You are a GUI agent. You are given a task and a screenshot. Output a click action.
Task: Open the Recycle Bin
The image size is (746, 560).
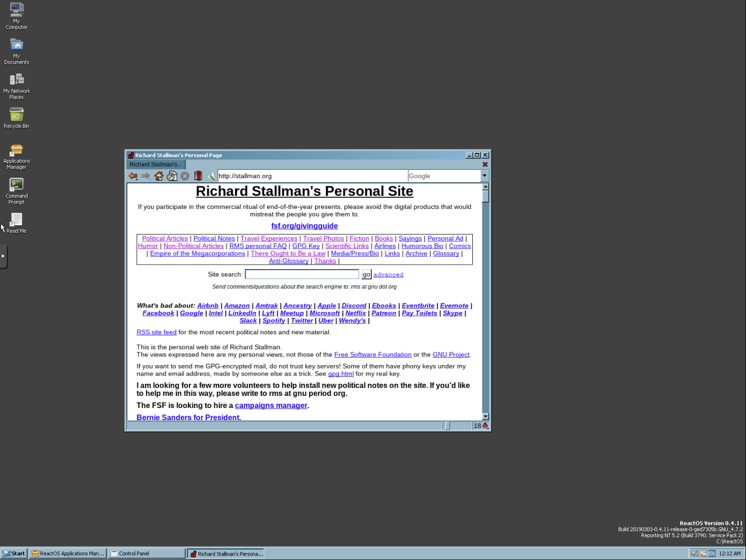[17, 118]
